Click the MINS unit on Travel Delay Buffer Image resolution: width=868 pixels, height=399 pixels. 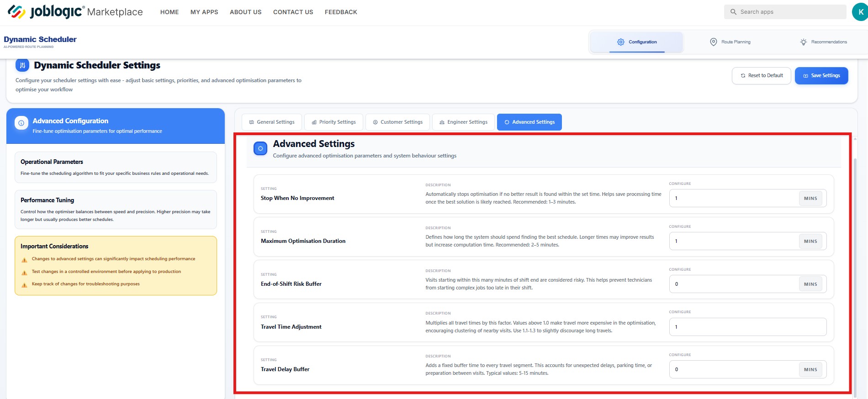pyautogui.click(x=810, y=370)
